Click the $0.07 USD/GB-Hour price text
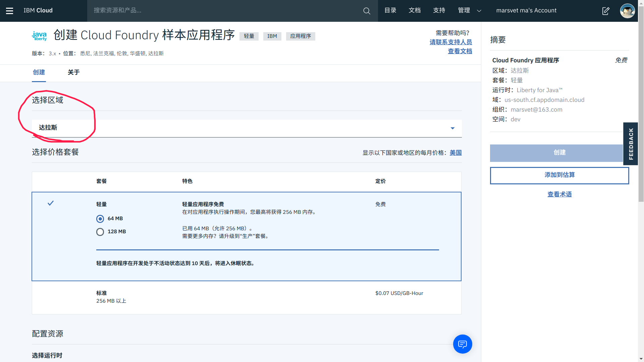The height and width of the screenshot is (362, 644). 399,293
